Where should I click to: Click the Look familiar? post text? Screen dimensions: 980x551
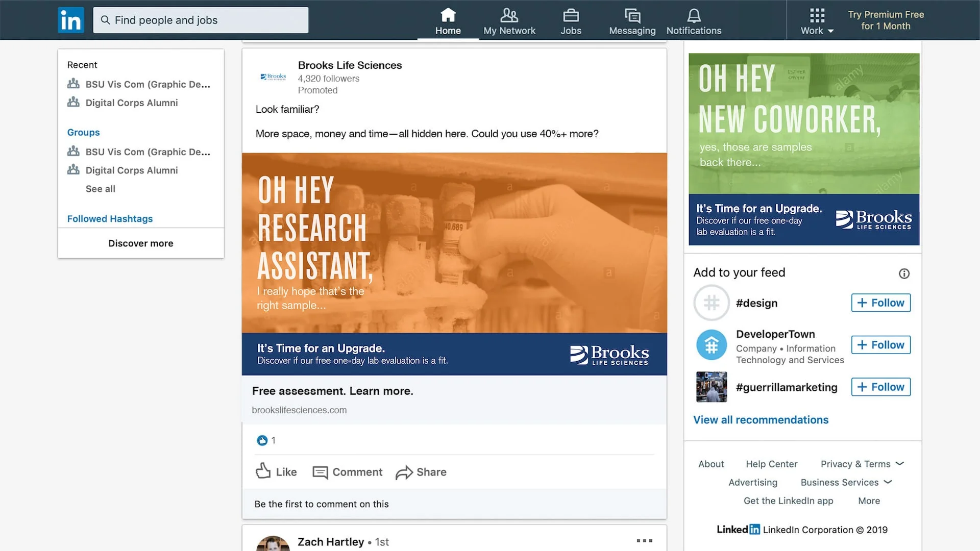coord(287,109)
